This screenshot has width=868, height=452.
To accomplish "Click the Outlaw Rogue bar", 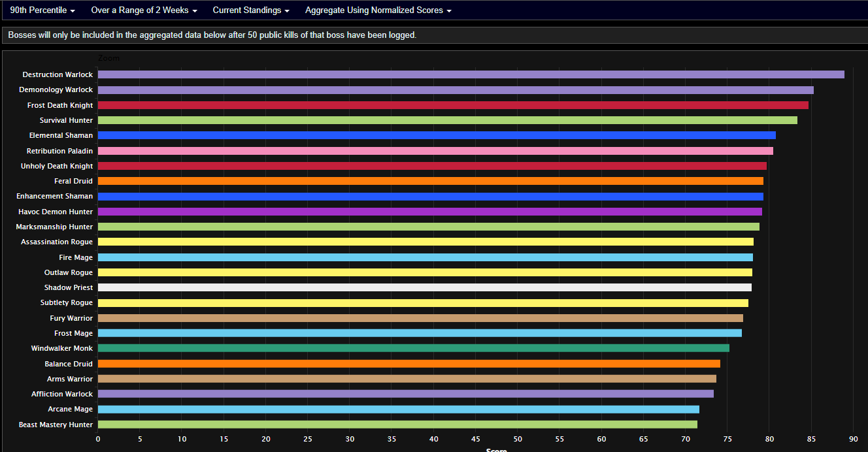I will pyautogui.click(x=425, y=272).
